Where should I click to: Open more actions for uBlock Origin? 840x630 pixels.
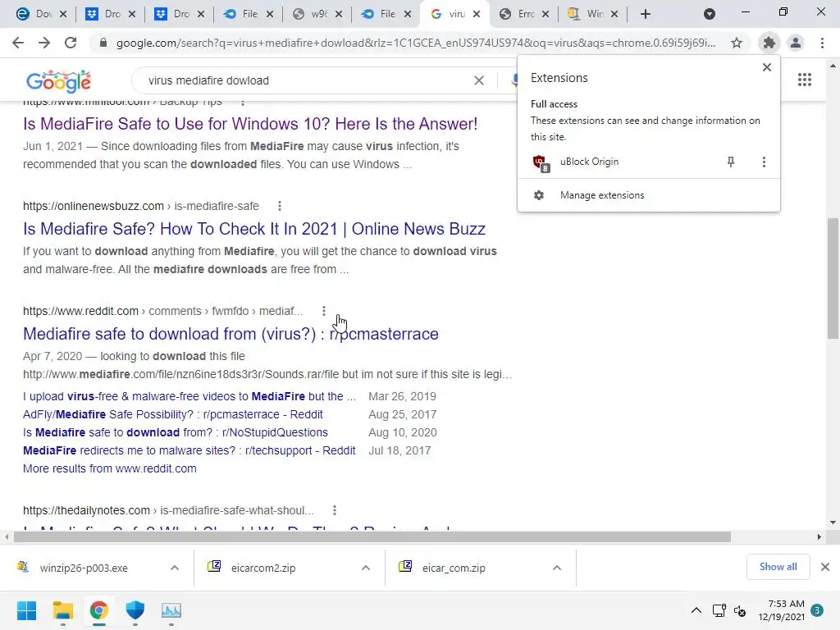(764, 162)
